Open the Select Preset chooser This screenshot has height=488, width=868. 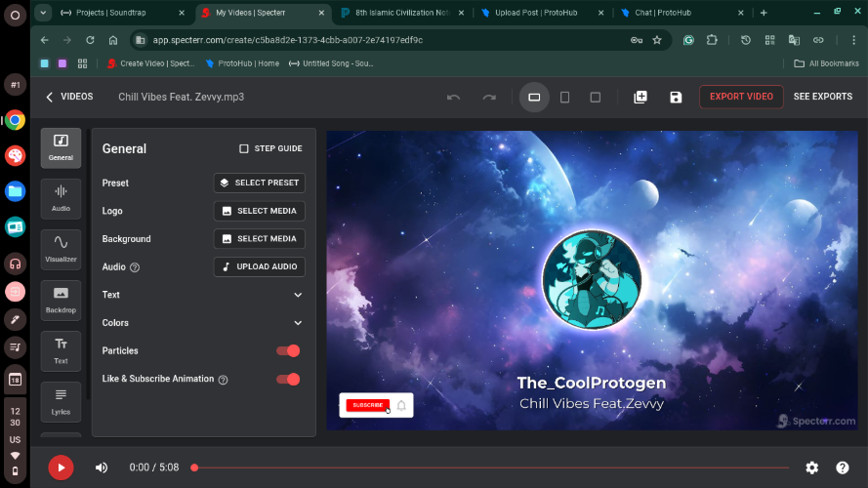click(x=259, y=183)
